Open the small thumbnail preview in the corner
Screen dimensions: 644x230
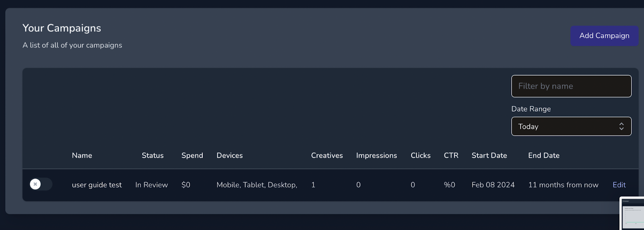pos(632,214)
